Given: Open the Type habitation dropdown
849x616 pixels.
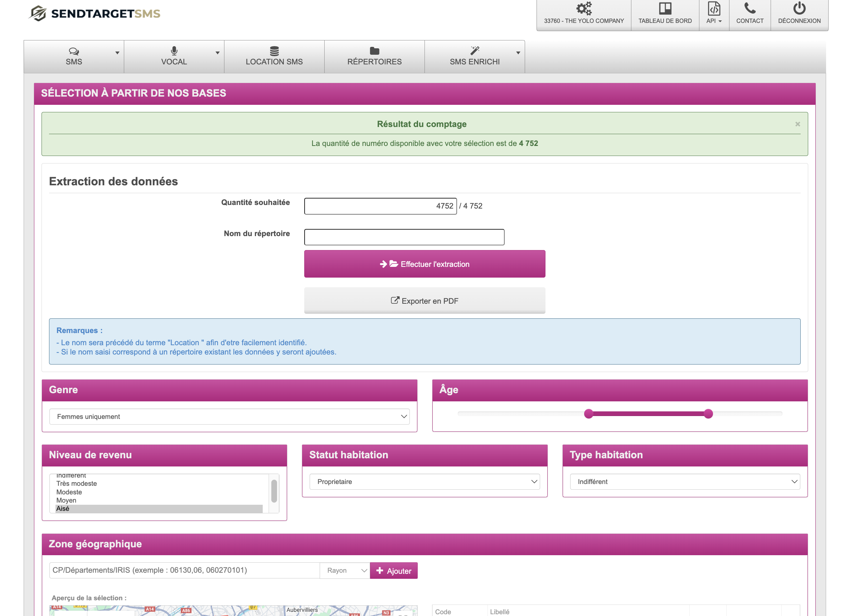Looking at the screenshot, I should point(685,481).
